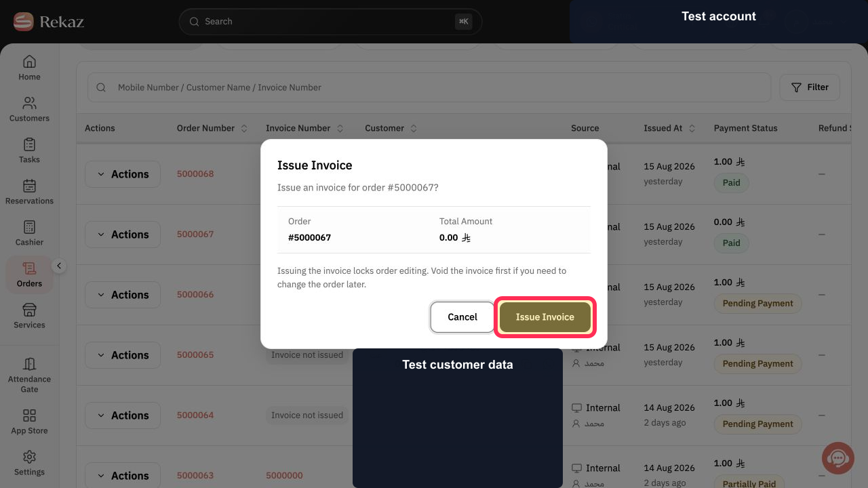
Task: Expand Actions dropdown for order 5000066
Action: click(123, 295)
